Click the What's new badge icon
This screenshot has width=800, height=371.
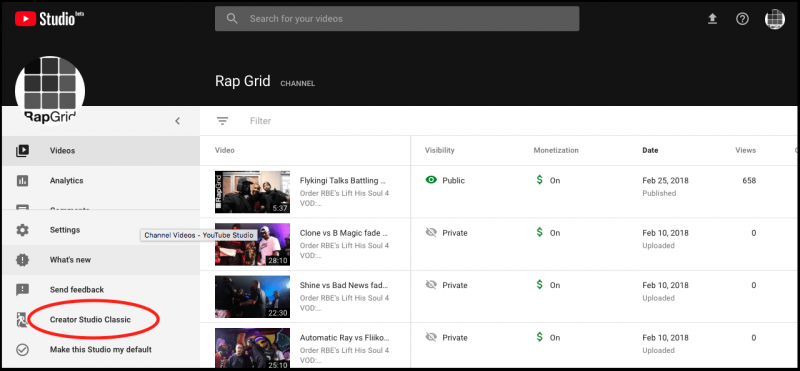(x=22, y=260)
